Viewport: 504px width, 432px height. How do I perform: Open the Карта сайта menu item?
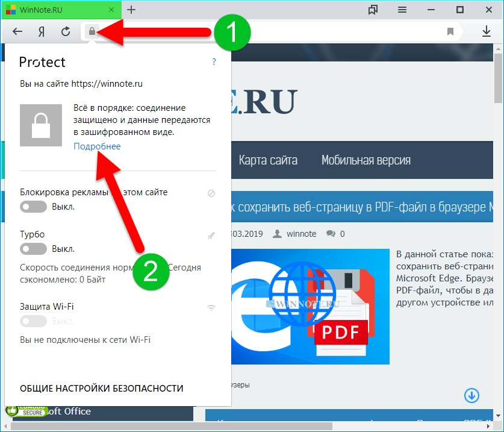coord(268,160)
